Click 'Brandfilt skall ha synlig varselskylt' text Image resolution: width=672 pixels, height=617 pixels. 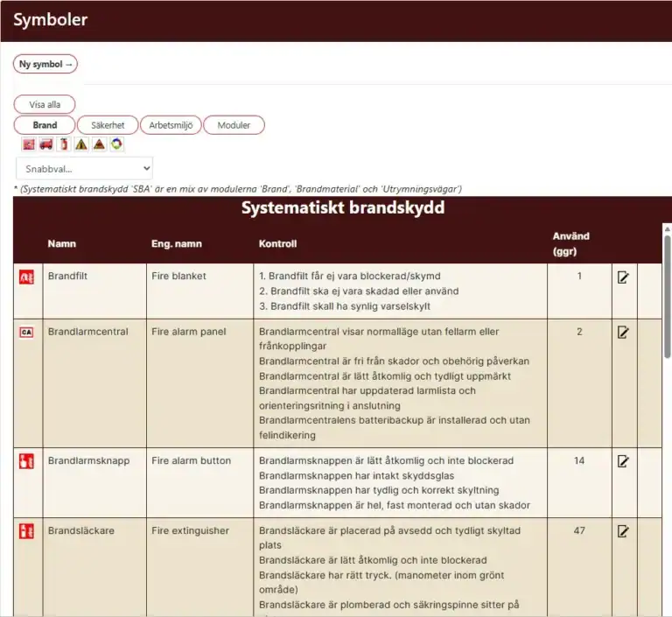click(345, 306)
